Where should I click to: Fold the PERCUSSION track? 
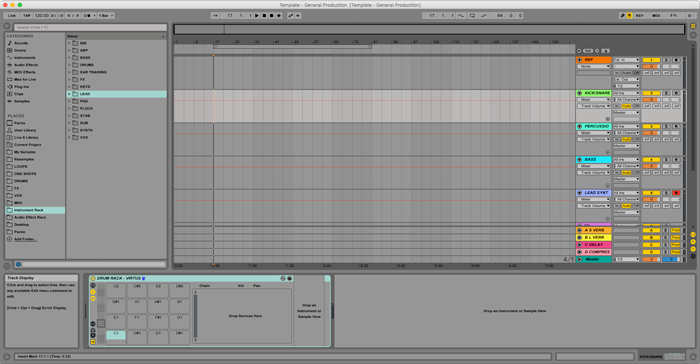click(579, 126)
